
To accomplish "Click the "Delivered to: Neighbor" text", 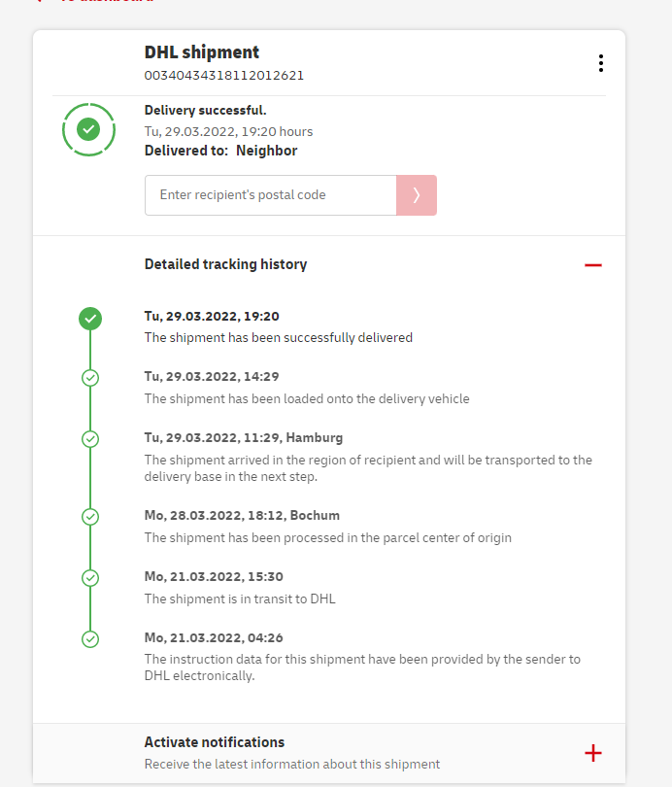I will tap(221, 151).
